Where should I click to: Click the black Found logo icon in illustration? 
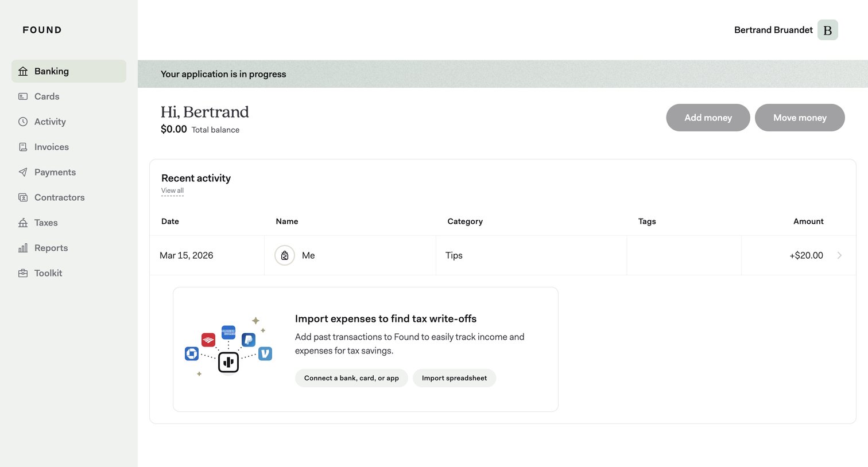point(228,362)
